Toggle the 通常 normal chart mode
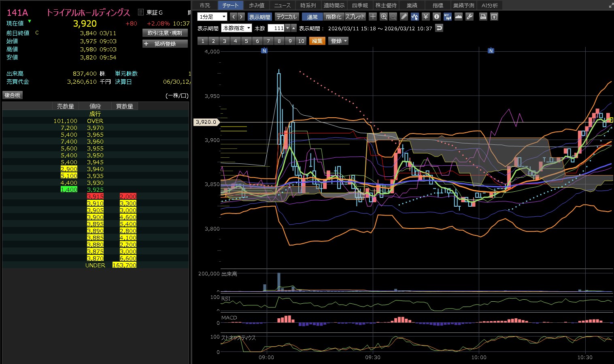 tap(312, 17)
